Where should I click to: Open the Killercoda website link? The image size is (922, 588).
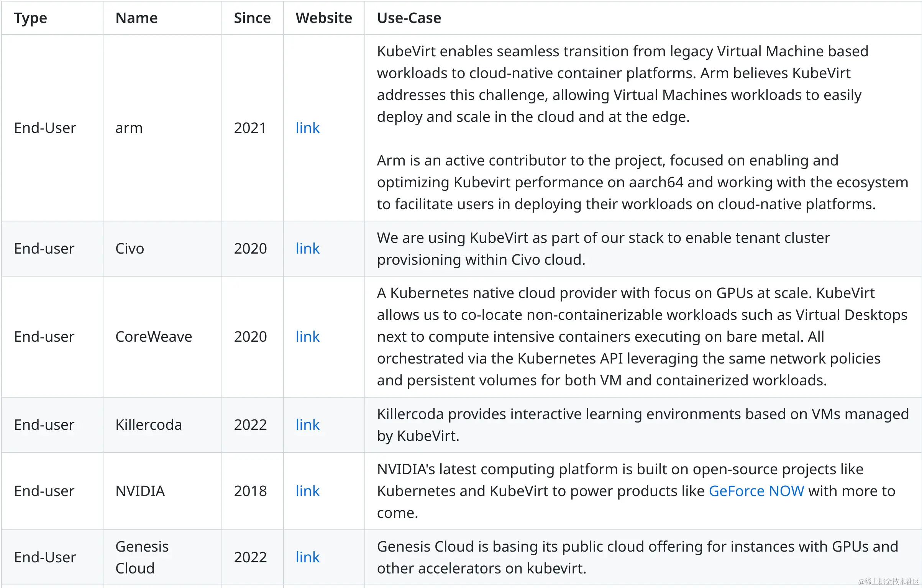pyautogui.click(x=307, y=425)
